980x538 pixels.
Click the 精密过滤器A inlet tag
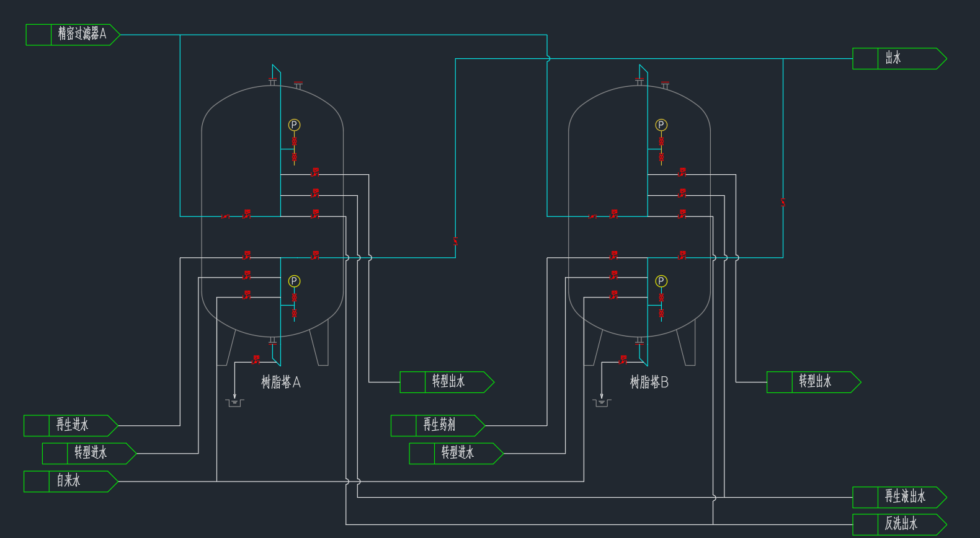click(73, 35)
